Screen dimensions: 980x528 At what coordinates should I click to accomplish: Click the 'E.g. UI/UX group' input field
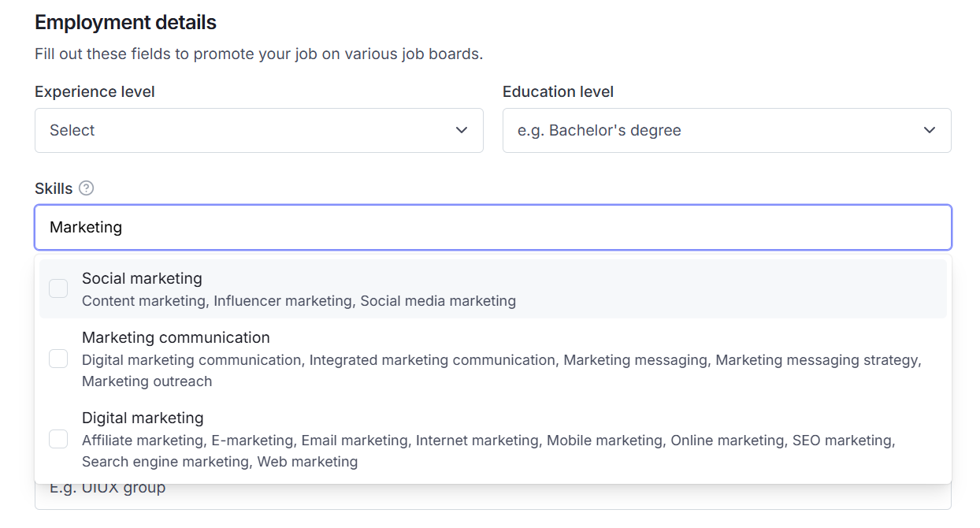click(492, 496)
